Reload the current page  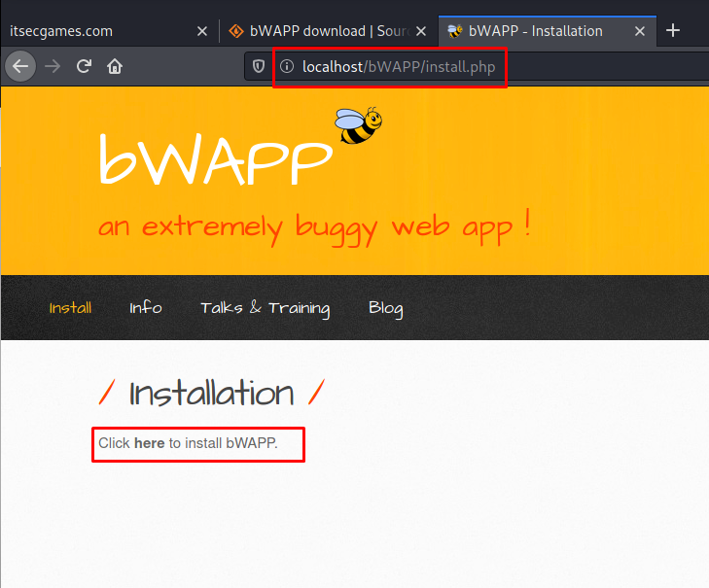pos(84,66)
